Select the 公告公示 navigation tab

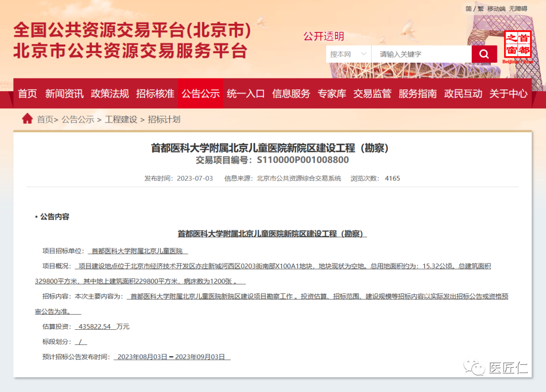click(x=201, y=94)
